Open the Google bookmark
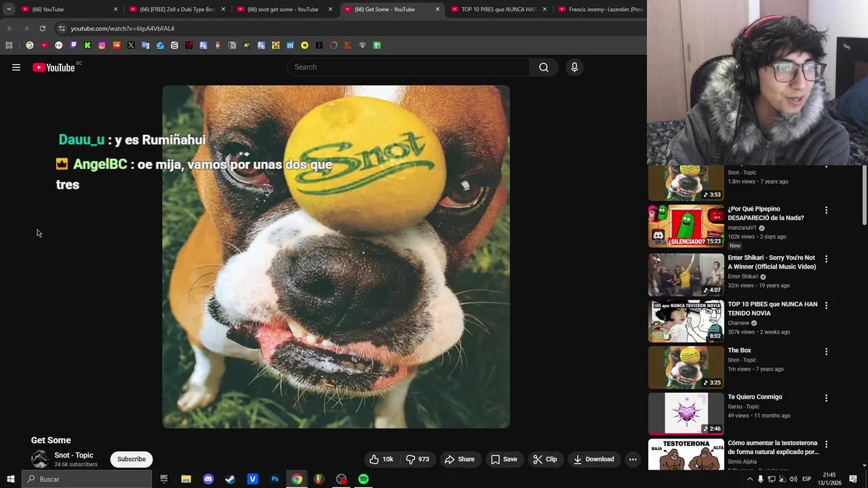 [30, 45]
